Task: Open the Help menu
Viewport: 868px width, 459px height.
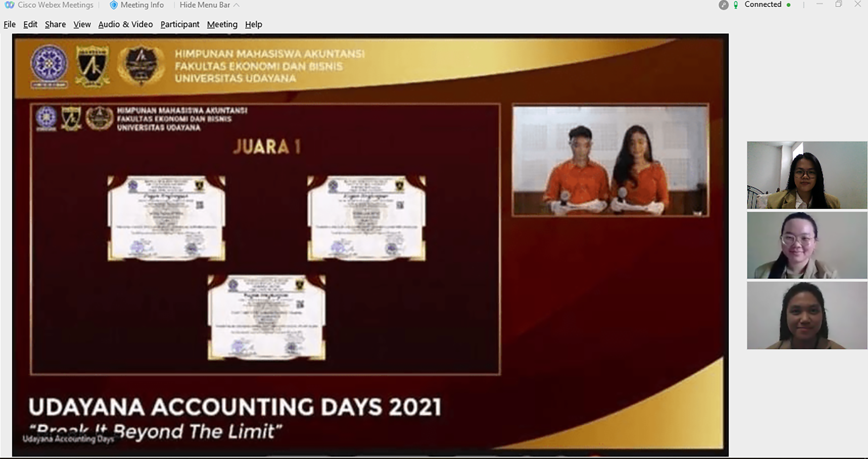Action: 253,25
